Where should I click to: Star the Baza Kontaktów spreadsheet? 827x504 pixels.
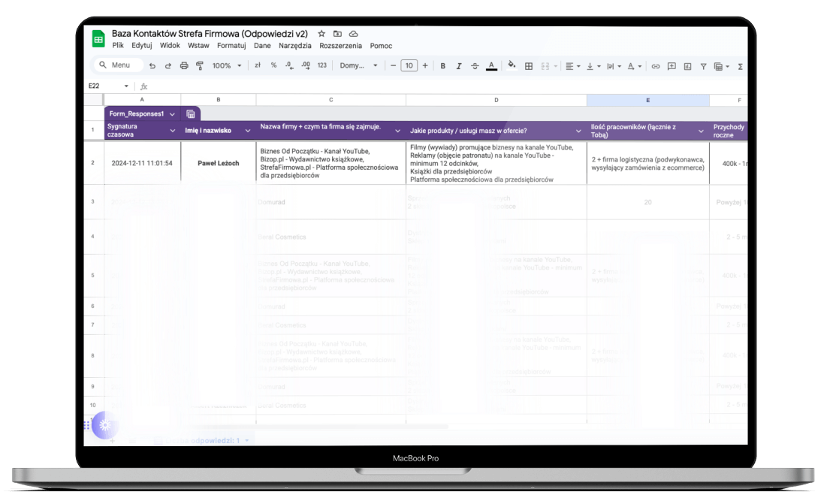[x=321, y=34]
